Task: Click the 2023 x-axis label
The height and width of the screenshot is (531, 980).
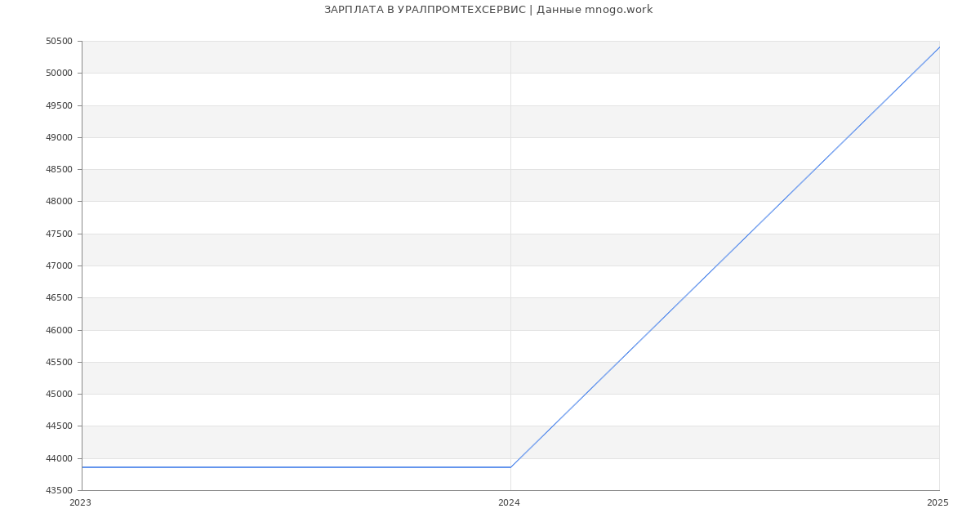Action: [x=80, y=503]
